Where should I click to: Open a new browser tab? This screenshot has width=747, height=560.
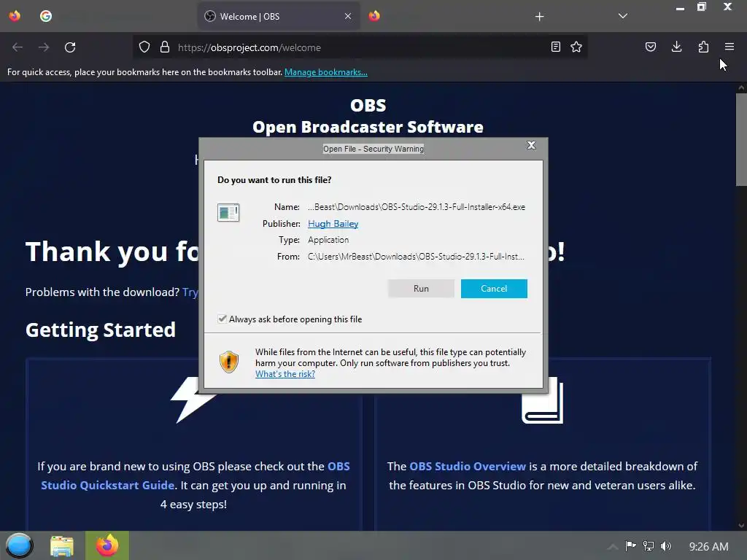(x=539, y=17)
